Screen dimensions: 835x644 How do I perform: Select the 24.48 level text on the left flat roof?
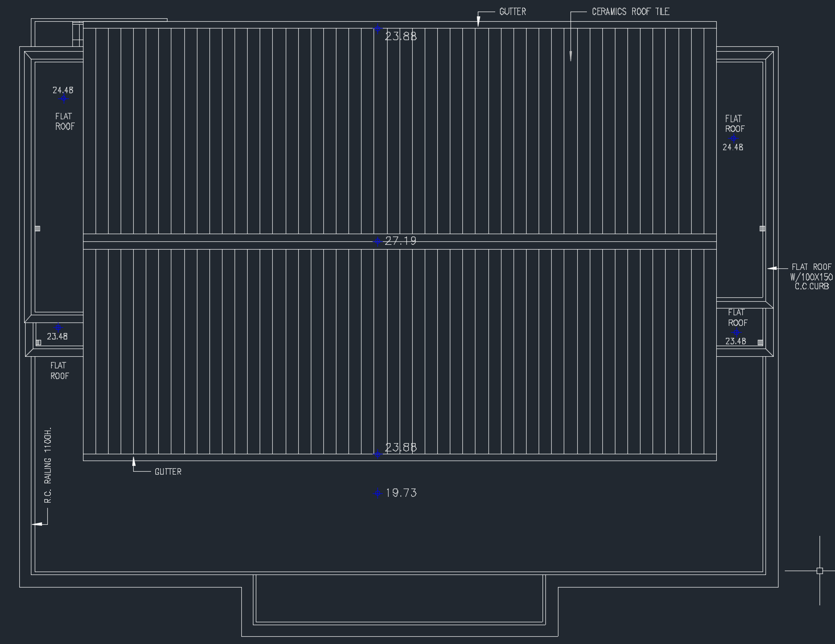point(63,90)
